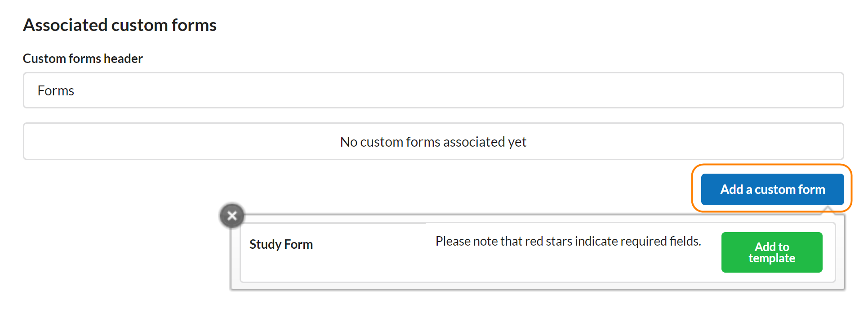The height and width of the screenshot is (323, 868).
Task: Focus the Custom forms header input field
Action: pos(433,90)
